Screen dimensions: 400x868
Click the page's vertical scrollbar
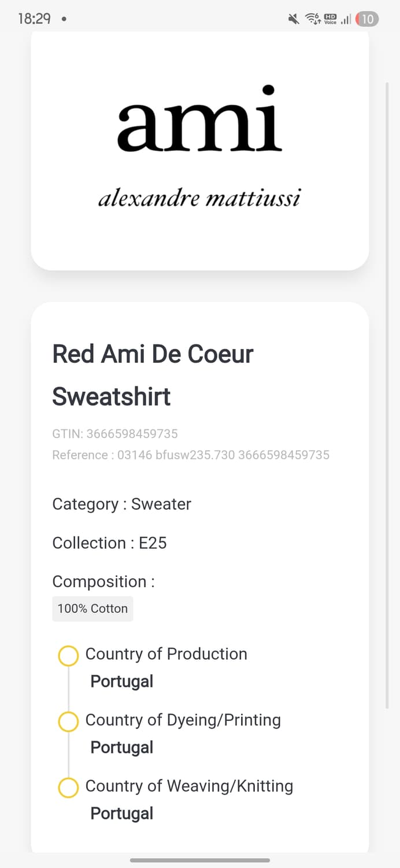[387, 393]
